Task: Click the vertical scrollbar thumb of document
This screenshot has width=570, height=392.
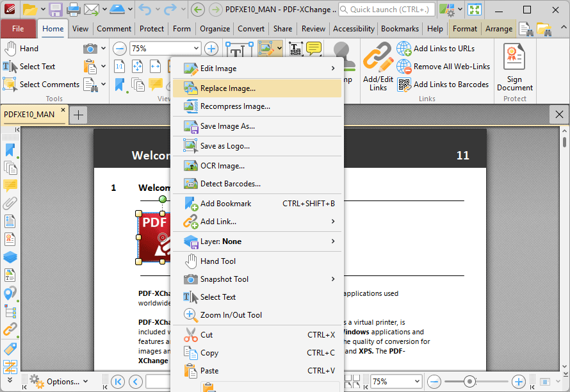Action: 564,142
